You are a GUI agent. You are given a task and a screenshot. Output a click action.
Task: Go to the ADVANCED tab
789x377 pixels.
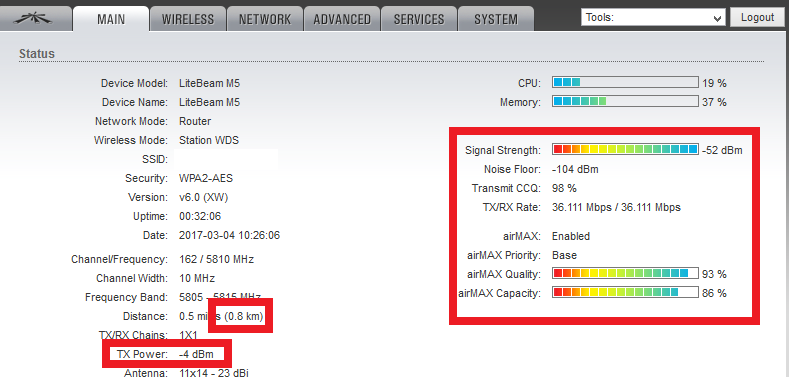[342, 19]
